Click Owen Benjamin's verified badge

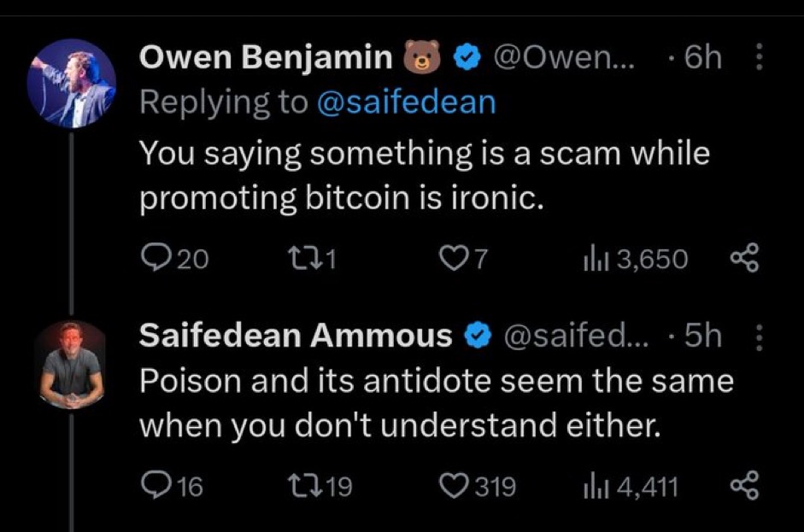pos(466,58)
